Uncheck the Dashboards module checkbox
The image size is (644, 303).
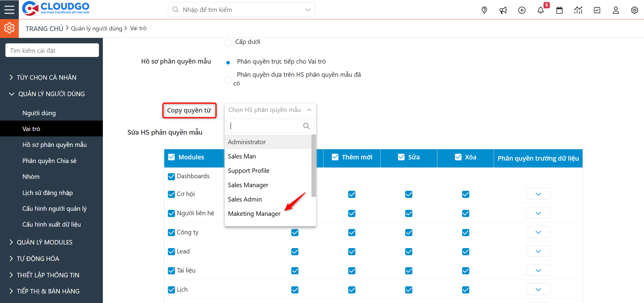(x=171, y=176)
